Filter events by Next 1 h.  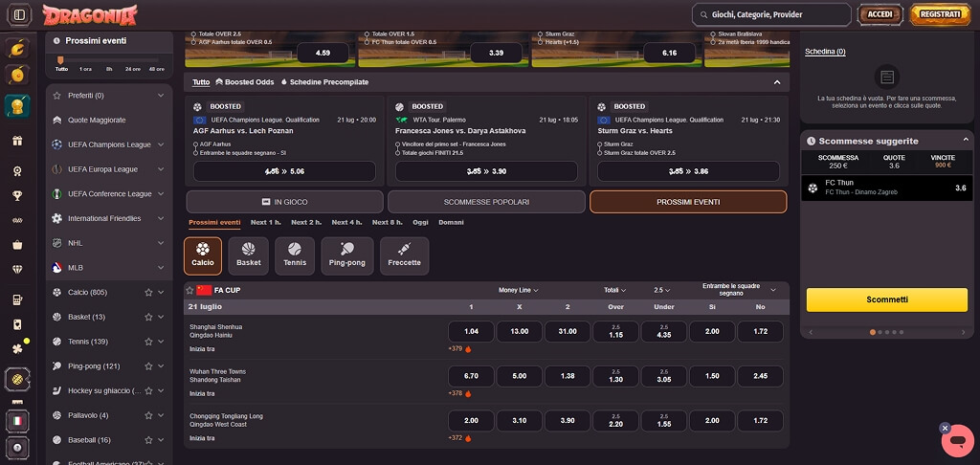tap(266, 223)
